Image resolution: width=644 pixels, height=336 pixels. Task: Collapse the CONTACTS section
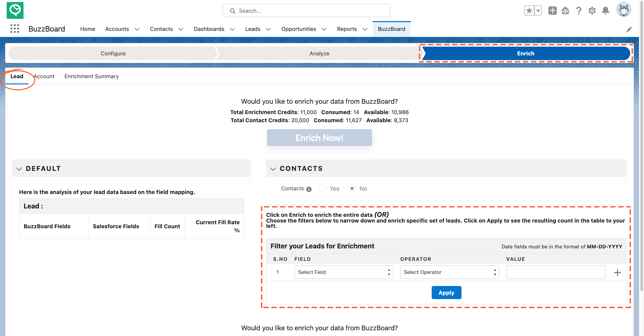(x=273, y=169)
